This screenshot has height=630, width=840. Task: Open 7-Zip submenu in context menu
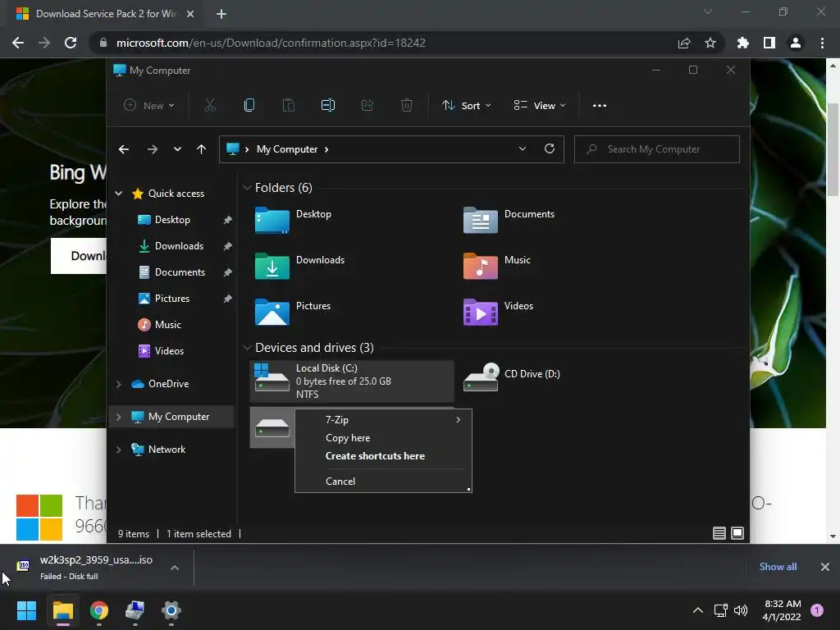point(383,420)
